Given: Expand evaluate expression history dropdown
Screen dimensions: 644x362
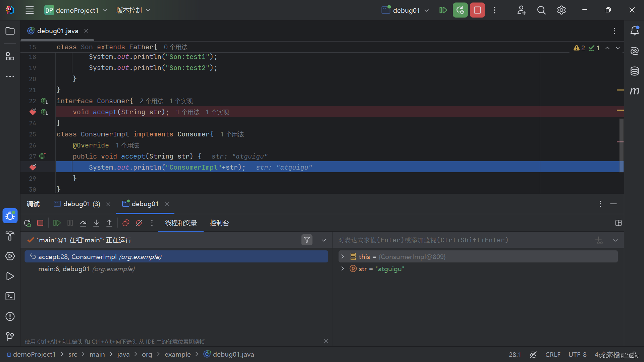Looking at the screenshot, I should pos(615,240).
